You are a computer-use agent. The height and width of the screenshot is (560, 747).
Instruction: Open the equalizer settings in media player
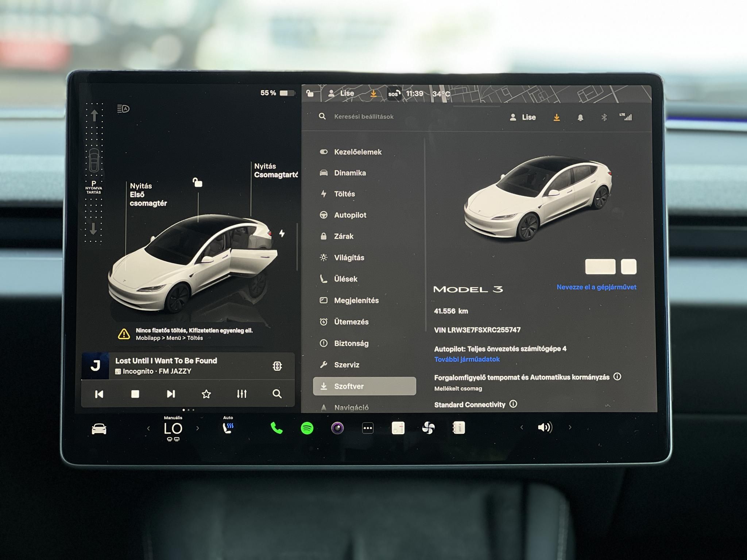(241, 394)
